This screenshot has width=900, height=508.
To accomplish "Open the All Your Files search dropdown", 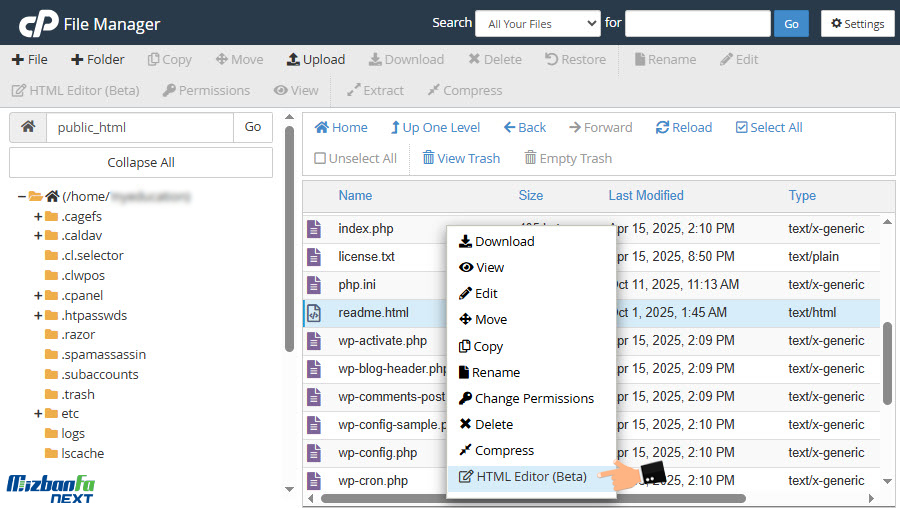I will pos(537,24).
